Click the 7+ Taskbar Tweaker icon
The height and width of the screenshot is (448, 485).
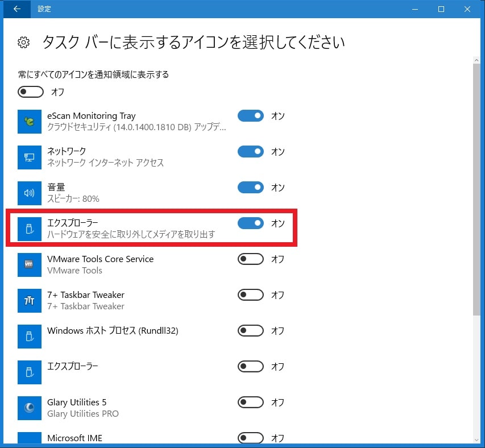tap(30, 301)
